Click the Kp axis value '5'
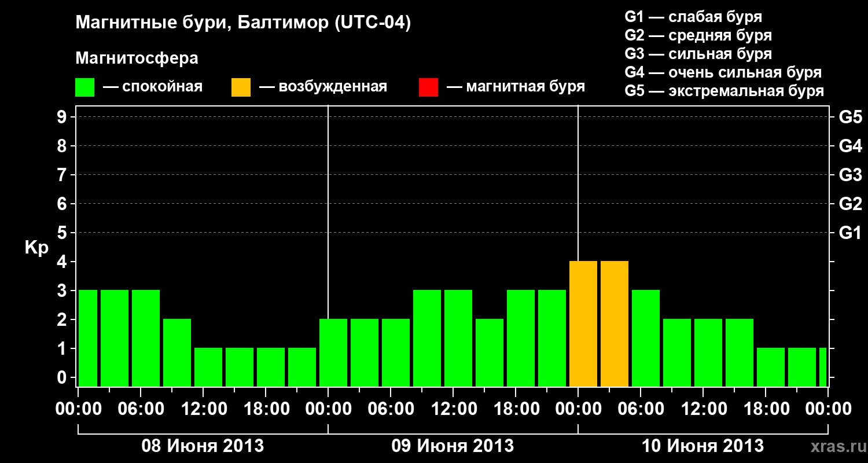Image resolution: width=868 pixels, height=463 pixels. [x=63, y=233]
